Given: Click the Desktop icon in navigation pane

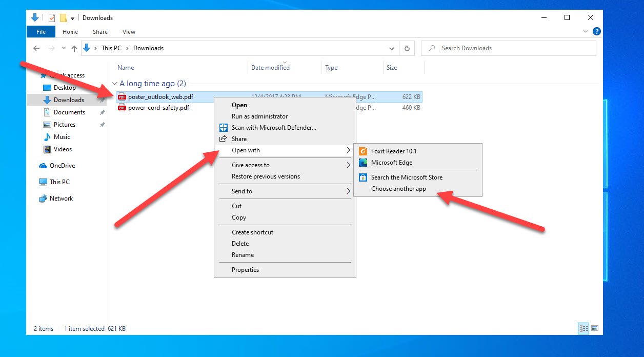Looking at the screenshot, I should coord(47,88).
